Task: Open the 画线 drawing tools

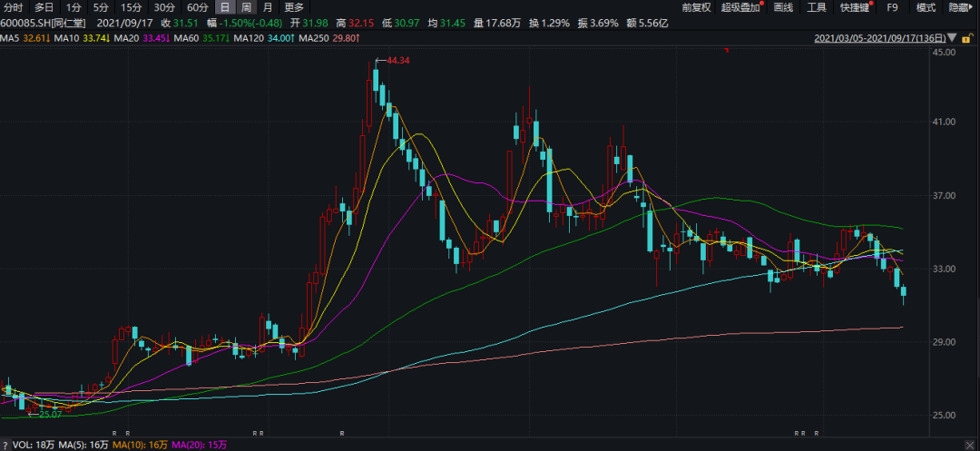Action: point(784,7)
